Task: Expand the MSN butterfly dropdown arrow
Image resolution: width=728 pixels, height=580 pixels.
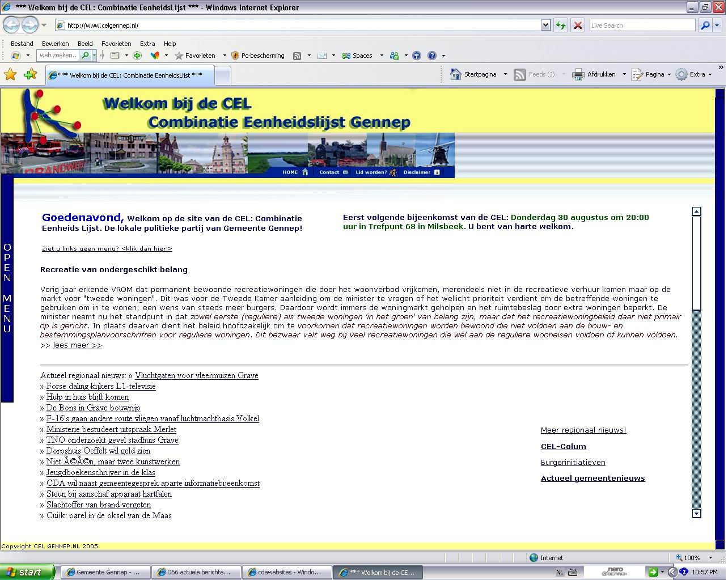Action: pyautogui.click(x=166, y=56)
